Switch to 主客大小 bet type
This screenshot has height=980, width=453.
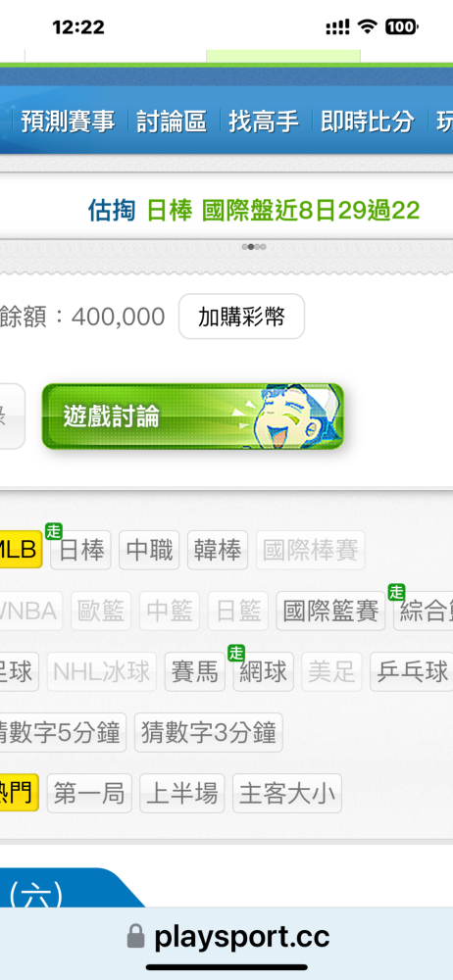tap(287, 794)
